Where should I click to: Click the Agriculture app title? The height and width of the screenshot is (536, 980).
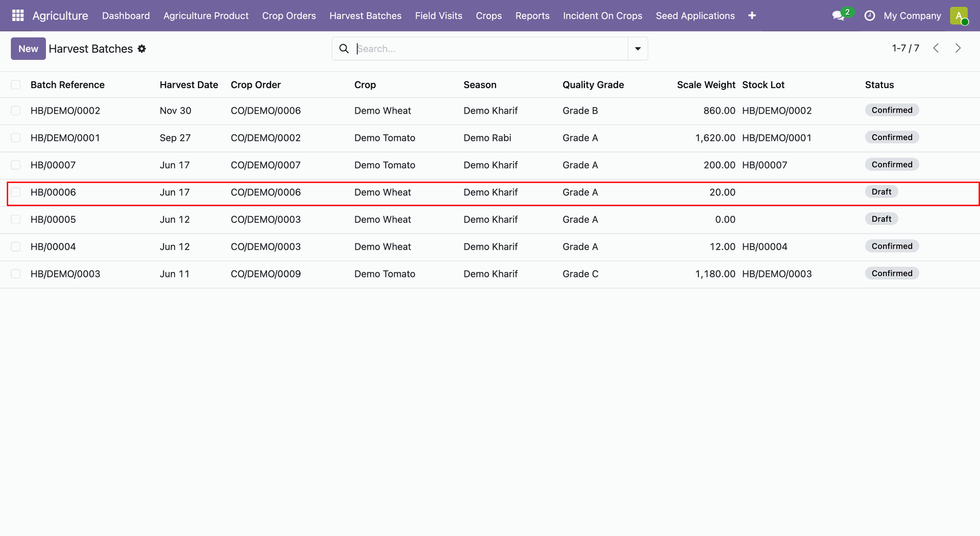pos(60,16)
